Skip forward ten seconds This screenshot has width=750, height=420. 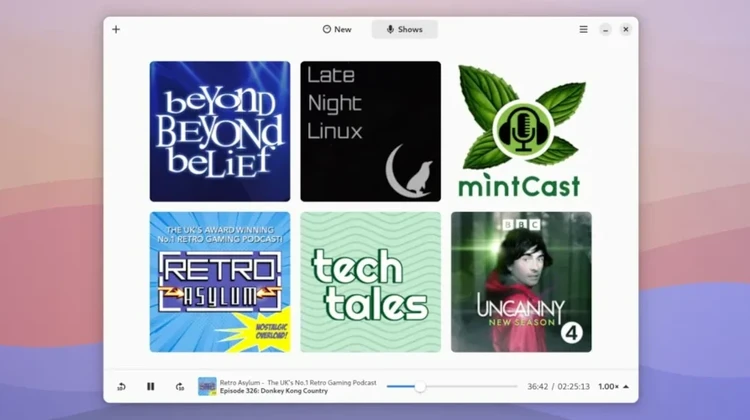tap(180, 387)
